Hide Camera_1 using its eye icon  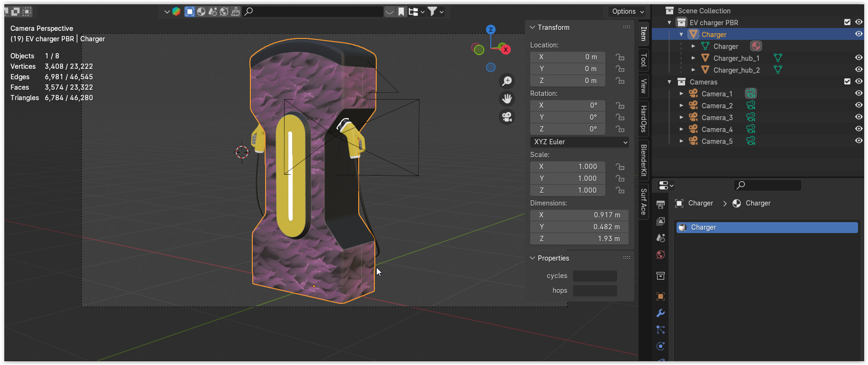point(859,94)
